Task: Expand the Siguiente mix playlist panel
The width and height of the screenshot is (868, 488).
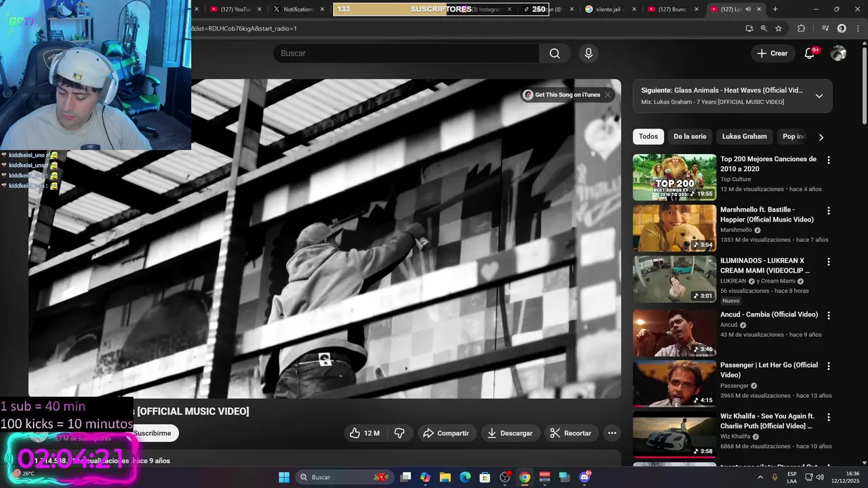Action: (x=819, y=96)
